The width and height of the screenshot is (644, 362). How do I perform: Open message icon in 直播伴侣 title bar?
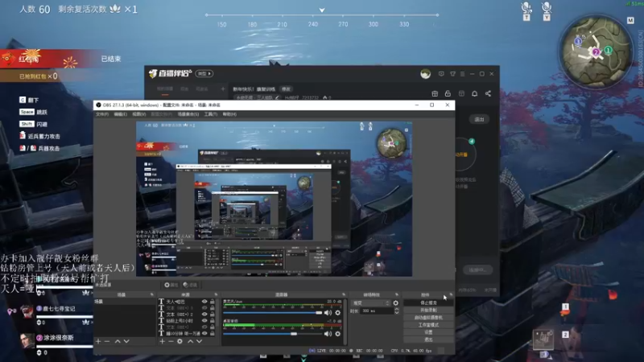441,74
